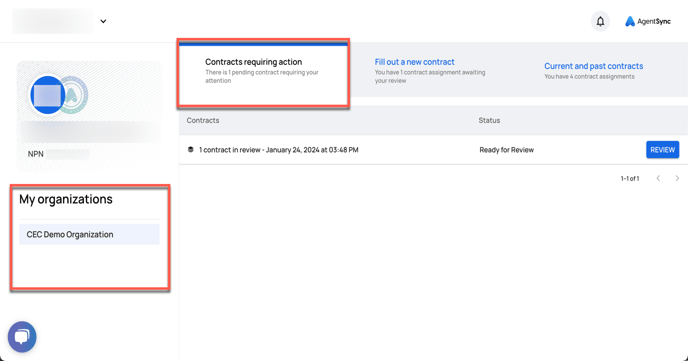688x361 pixels.
Task: Open the chat support bubble
Action: (x=22, y=337)
